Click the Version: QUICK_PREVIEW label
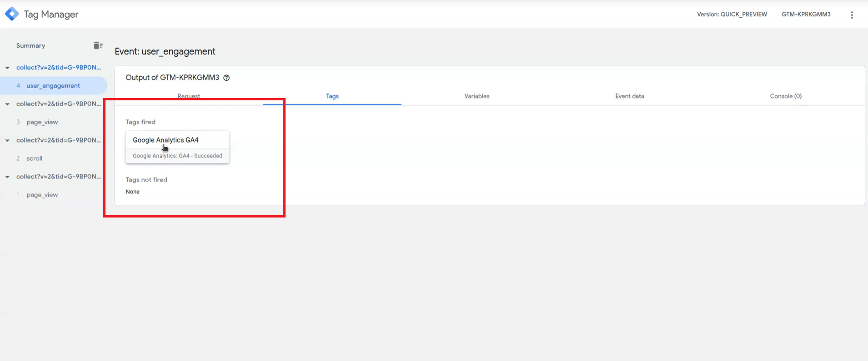Image resolution: width=868 pixels, height=361 pixels. (x=732, y=14)
